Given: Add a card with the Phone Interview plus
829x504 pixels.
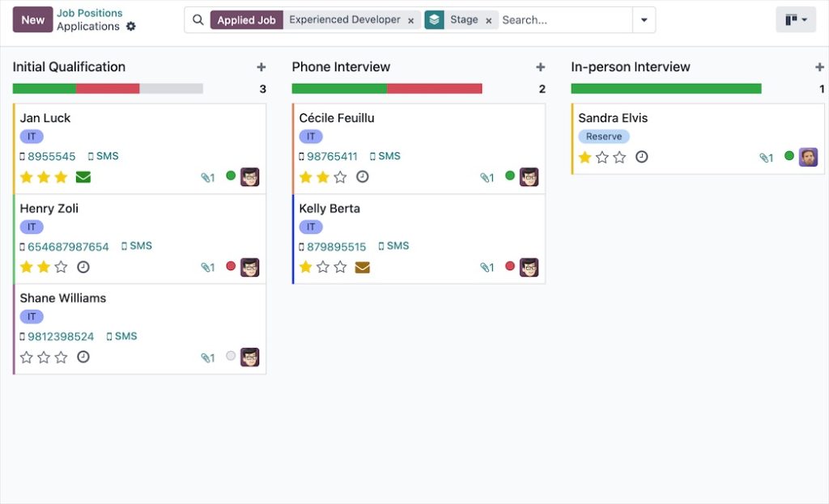Looking at the screenshot, I should (541, 66).
